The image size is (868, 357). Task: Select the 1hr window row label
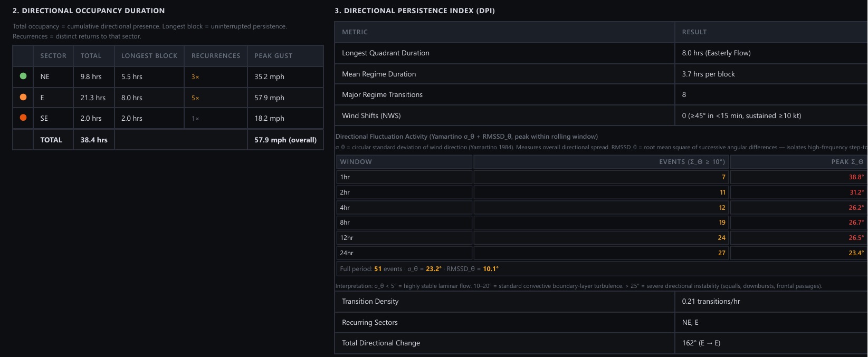point(345,177)
